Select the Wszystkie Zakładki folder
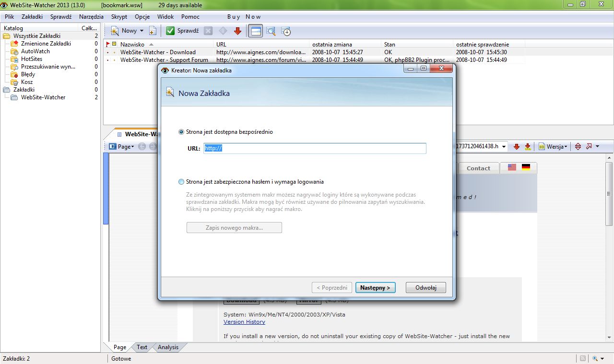The image size is (614, 364). pos(37,36)
